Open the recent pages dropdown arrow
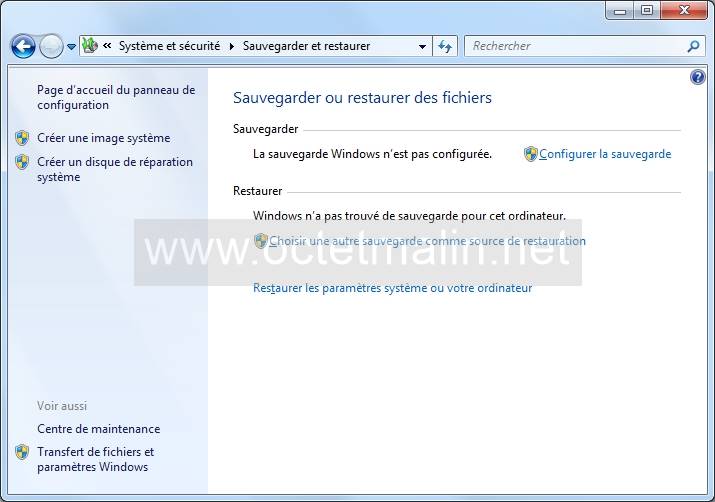This screenshot has width=715, height=502. pyautogui.click(x=71, y=47)
